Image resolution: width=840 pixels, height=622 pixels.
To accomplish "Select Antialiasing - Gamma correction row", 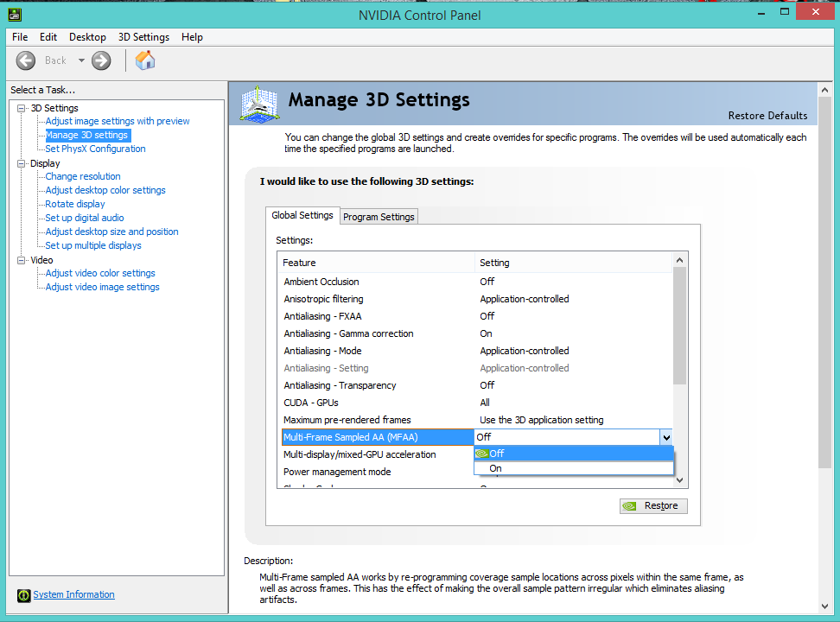I will (x=477, y=333).
